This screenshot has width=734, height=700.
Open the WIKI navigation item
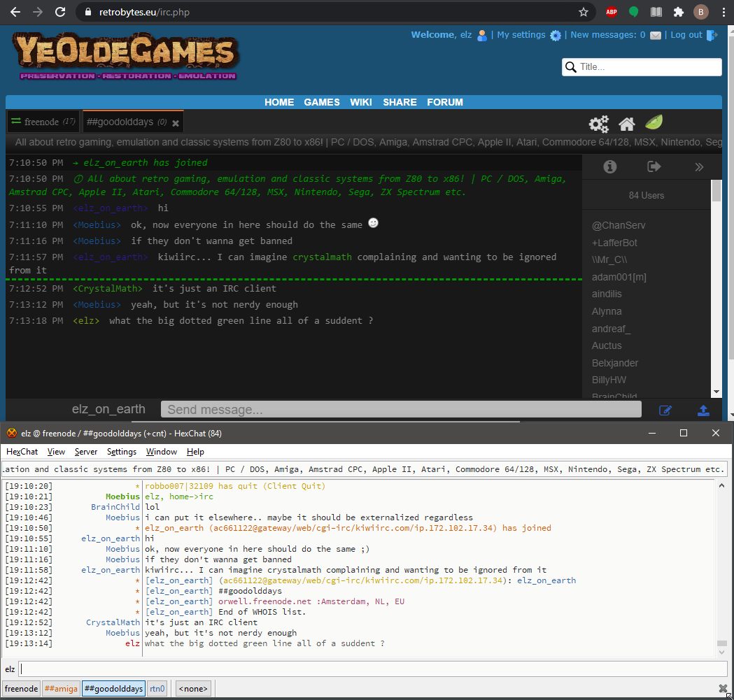tap(361, 102)
